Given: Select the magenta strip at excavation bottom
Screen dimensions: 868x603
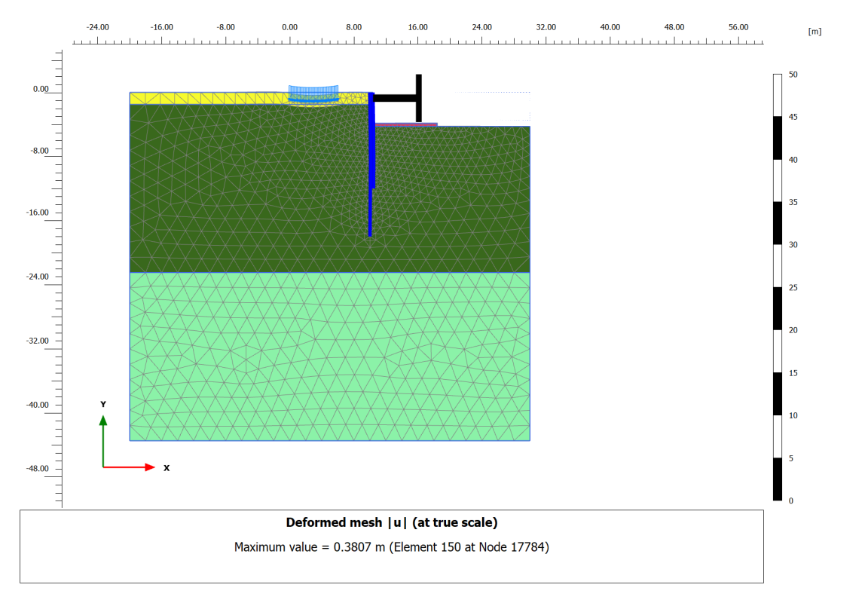Looking at the screenshot, I should click(x=405, y=124).
